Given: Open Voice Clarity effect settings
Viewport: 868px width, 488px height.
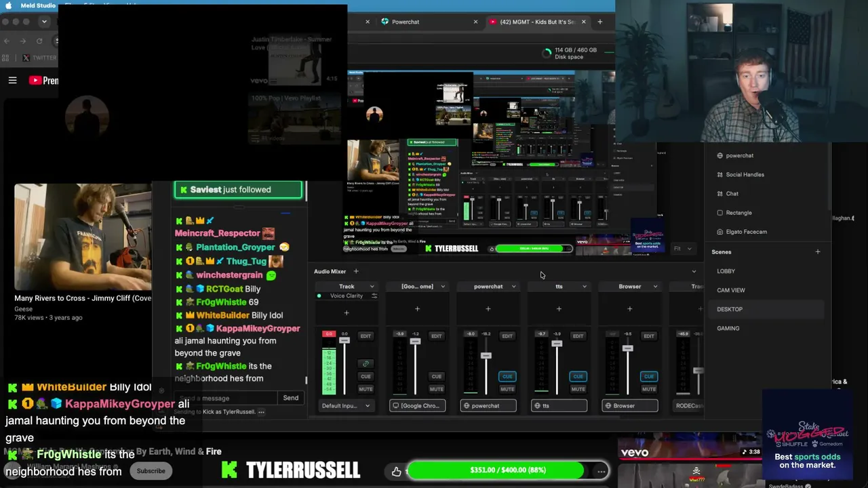Looking at the screenshot, I should tap(374, 296).
